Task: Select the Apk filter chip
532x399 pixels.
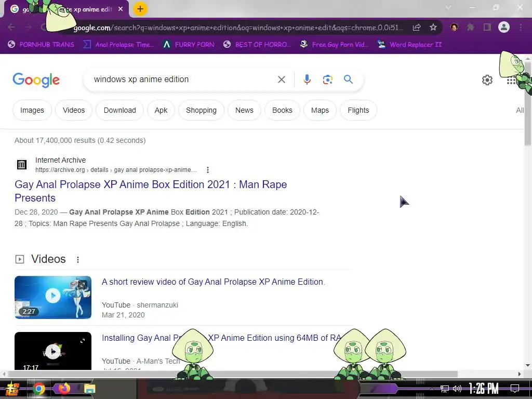Action: point(161,110)
